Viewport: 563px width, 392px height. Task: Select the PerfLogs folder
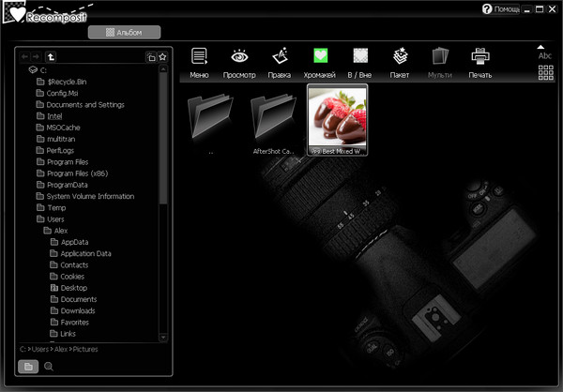[x=55, y=150]
